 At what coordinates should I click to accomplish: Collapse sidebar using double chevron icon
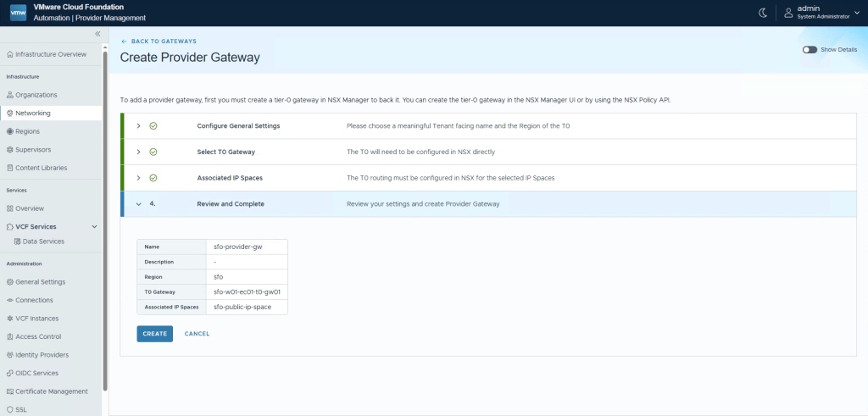[x=97, y=33]
